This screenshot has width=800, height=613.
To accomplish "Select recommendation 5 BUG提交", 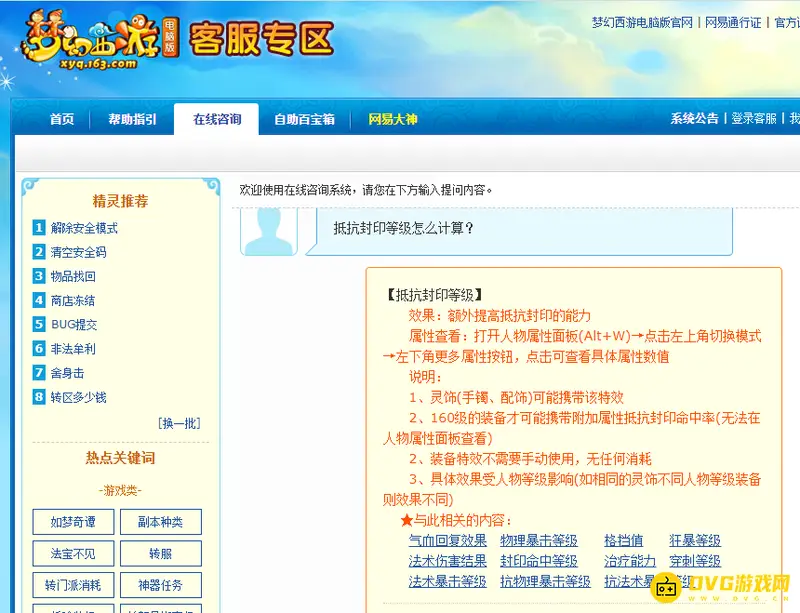I will pyautogui.click(x=74, y=324).
